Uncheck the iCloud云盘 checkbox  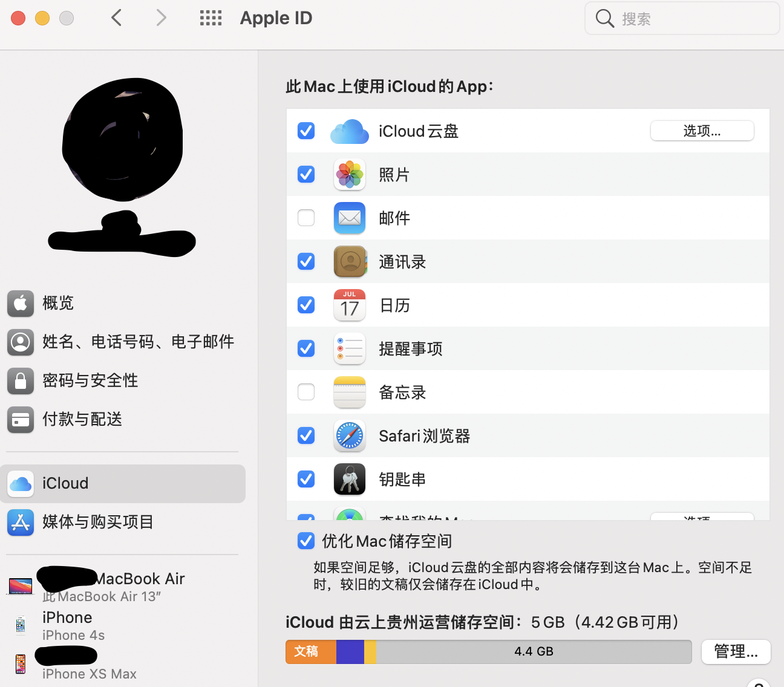(306, 131)
